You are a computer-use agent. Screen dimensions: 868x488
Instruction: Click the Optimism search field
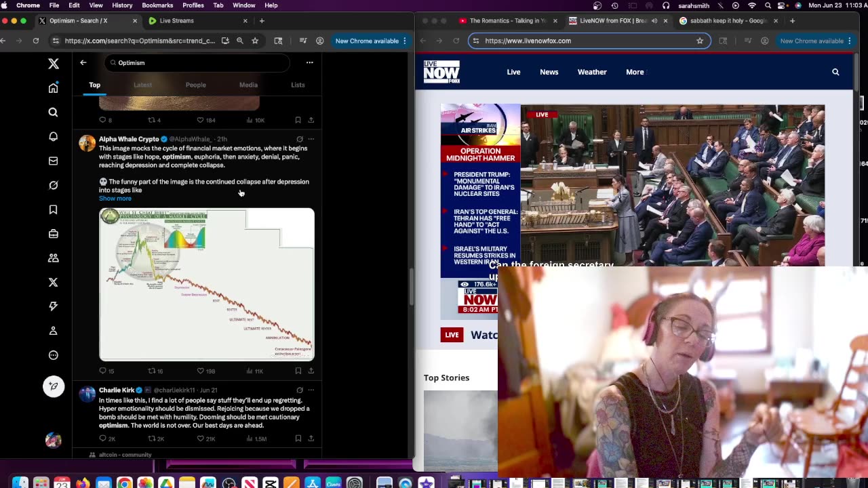(197, 62)
